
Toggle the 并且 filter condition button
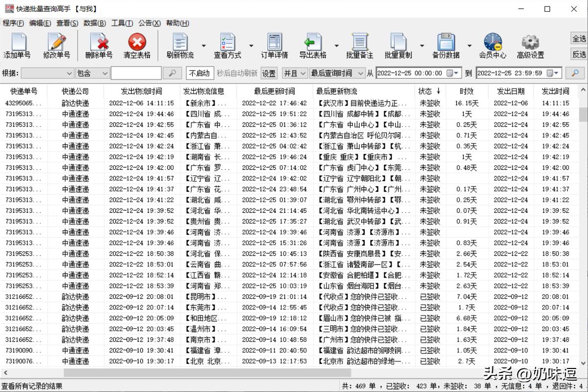point(294,73)
